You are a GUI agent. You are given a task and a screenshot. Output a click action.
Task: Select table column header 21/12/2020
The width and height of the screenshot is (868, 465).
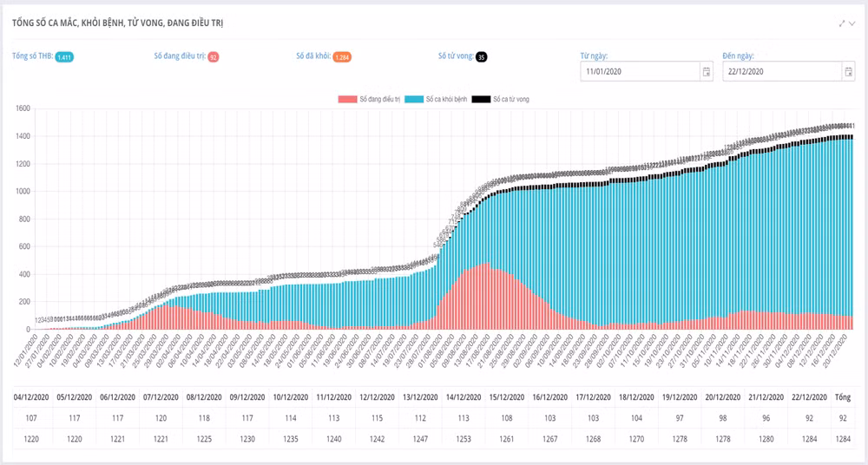click(x=765, y=397)
